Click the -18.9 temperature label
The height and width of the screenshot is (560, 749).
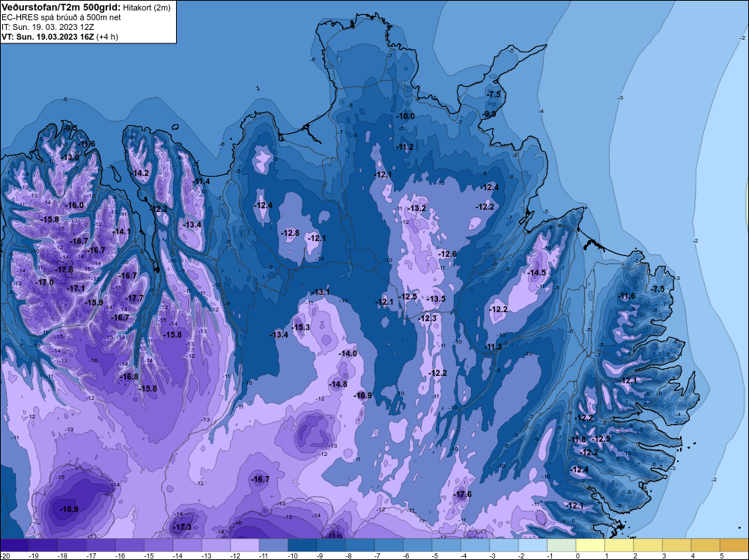69,509
